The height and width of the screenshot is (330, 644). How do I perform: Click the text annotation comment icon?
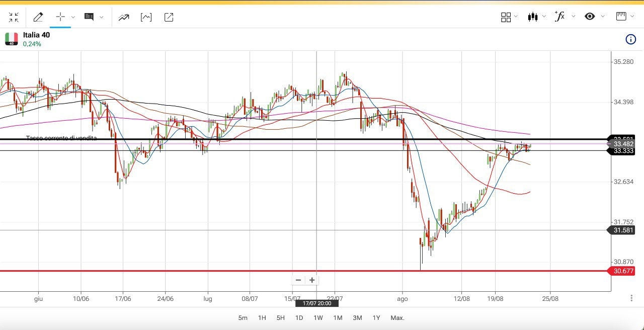click(89, 17)
